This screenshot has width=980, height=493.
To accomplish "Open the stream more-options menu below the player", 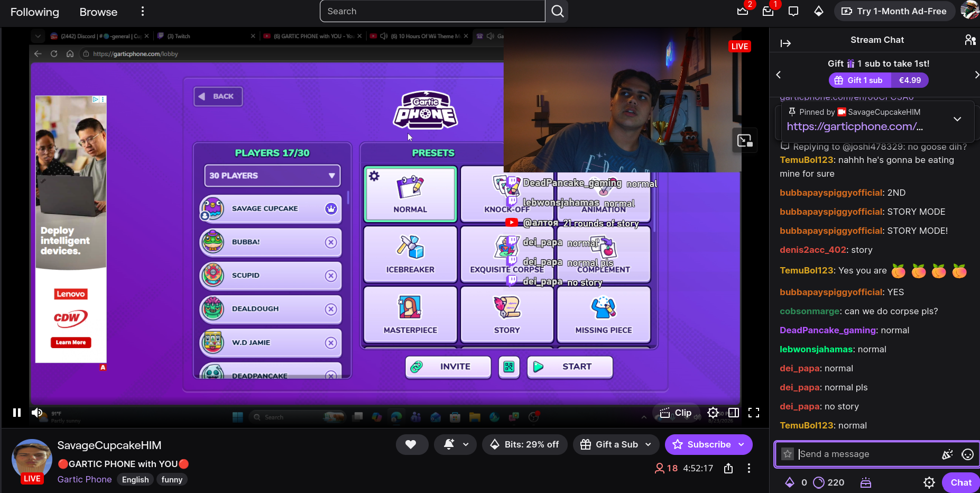I will tap(749, 468).
